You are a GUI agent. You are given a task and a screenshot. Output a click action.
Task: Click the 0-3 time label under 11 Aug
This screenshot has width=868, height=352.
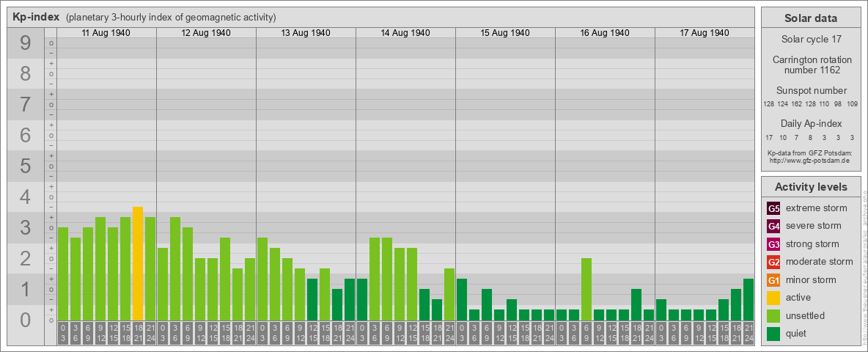coord(62,334)
